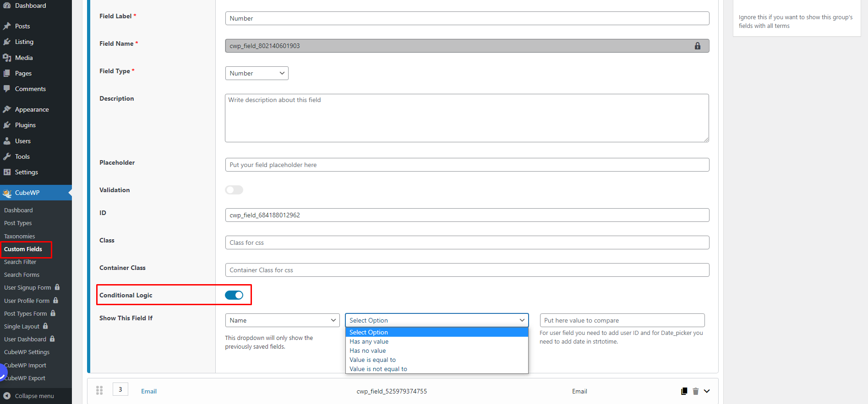Click the Appearance brush icon

coord(7,109)
